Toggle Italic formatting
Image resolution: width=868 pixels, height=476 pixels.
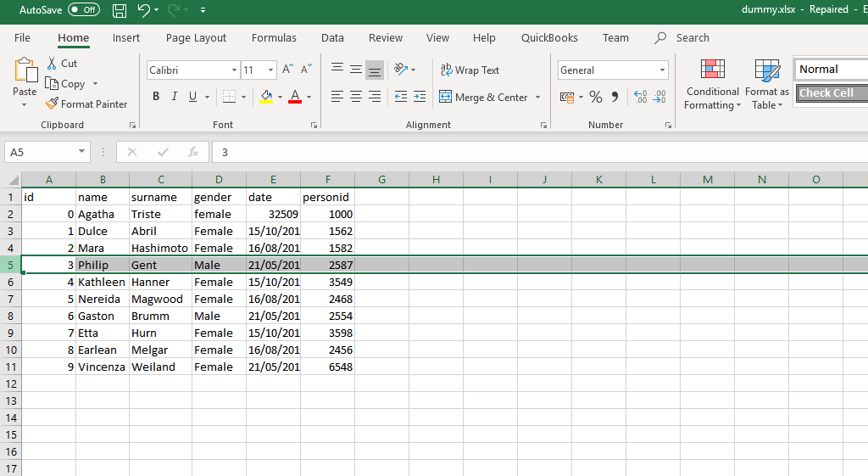click(x=175, y=97)
